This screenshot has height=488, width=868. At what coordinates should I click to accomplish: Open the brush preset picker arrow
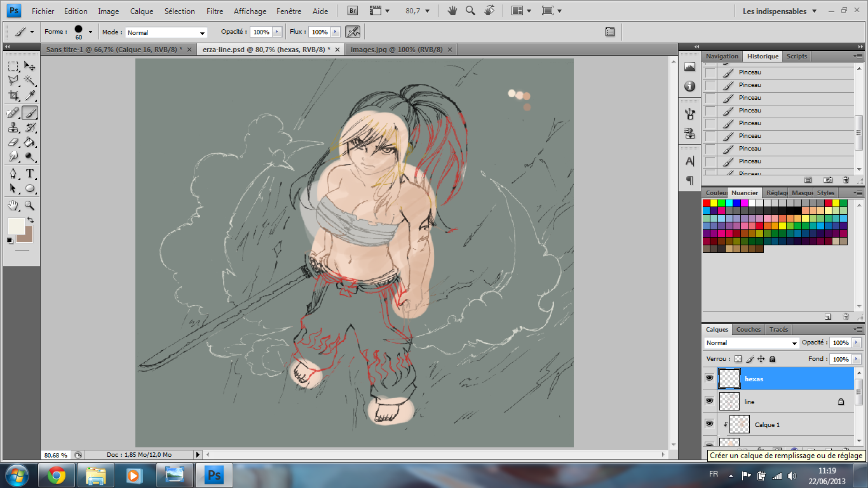90,32
